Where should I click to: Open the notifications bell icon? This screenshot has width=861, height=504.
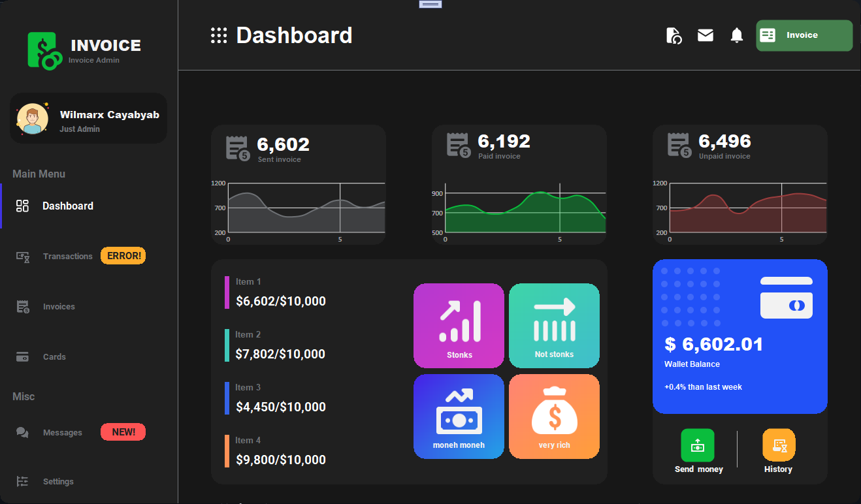click(x=737, y=36)
